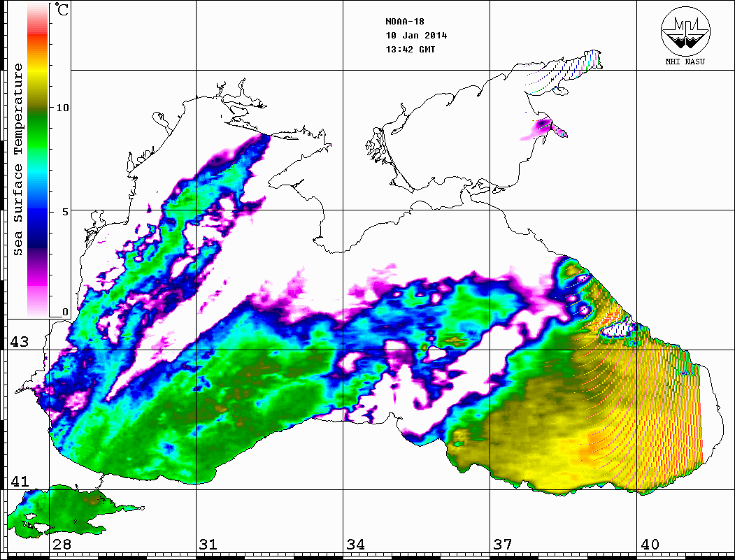The height and width of the screenshot is (560, 735).
Task: Click the '°C' unit label
Action: 62,9
